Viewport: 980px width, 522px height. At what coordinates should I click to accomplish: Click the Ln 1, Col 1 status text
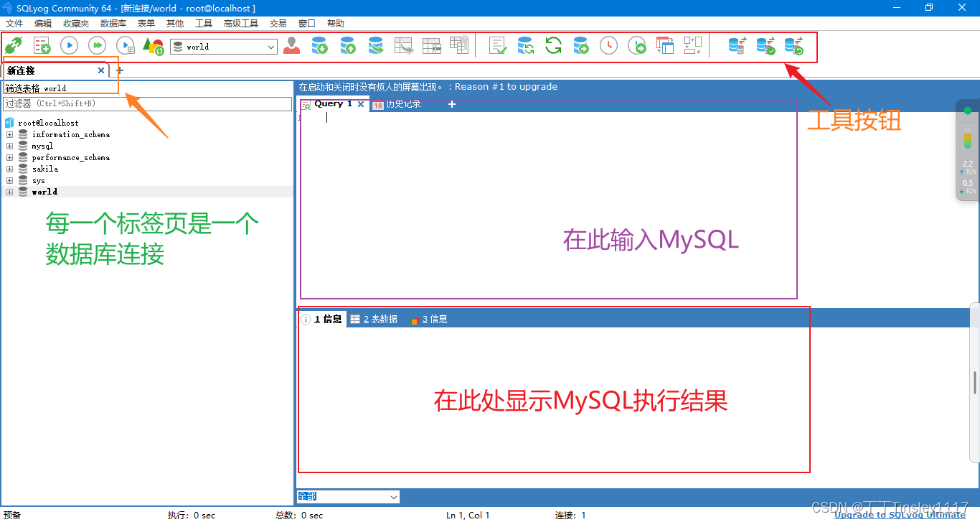pyautogui.click(x=468, y=516)
